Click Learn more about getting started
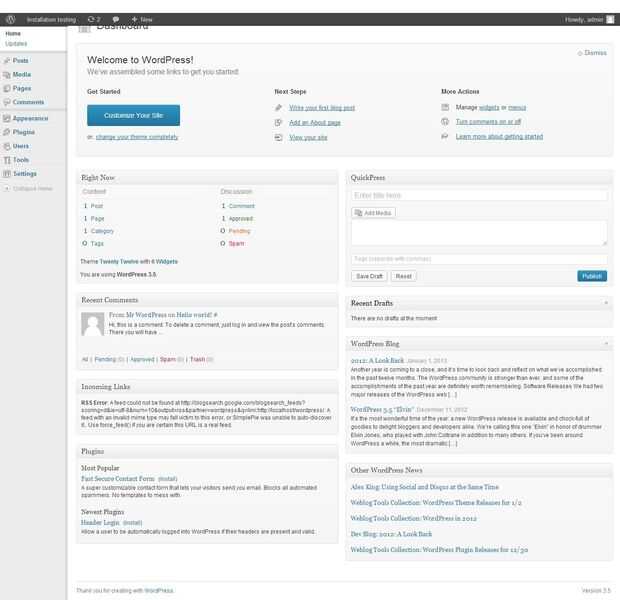The height and width of the screenshot is (600, 620). (x=499, y=136)
